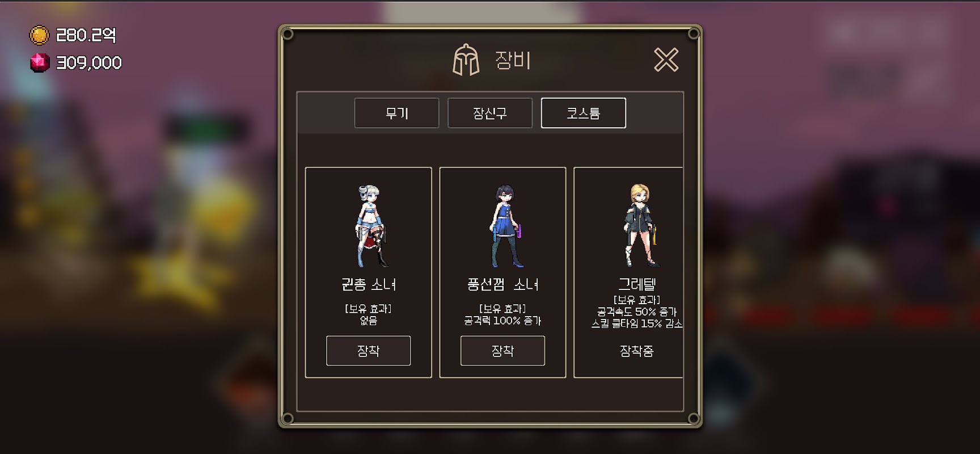Tap the 309,000 gem amount
Image resolution: width=980 pixels, height=454 pixels.
tap(89, 62)
